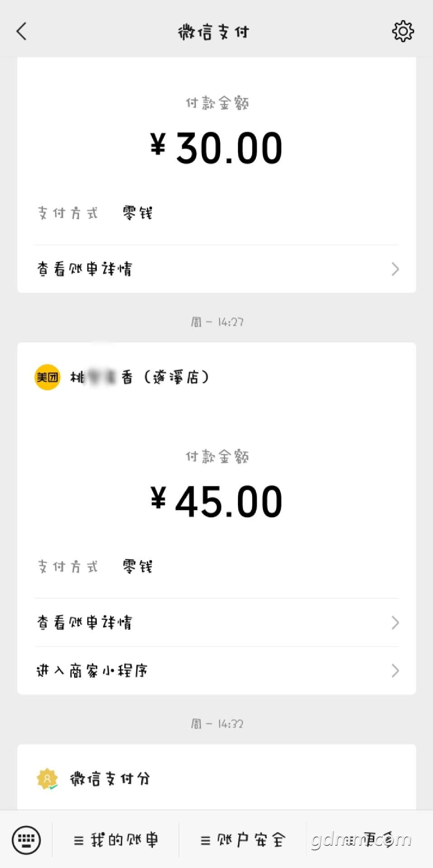Open the 我的账单 bottom menu
The width and height of the screenshot is (433, 868).
(x=116, y=840)
